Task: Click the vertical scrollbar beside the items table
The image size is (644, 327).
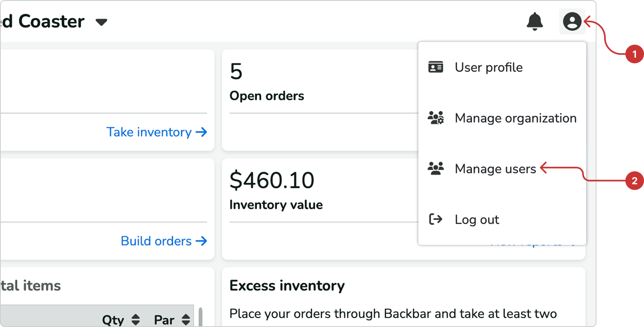Action: (x=200, y=317)
